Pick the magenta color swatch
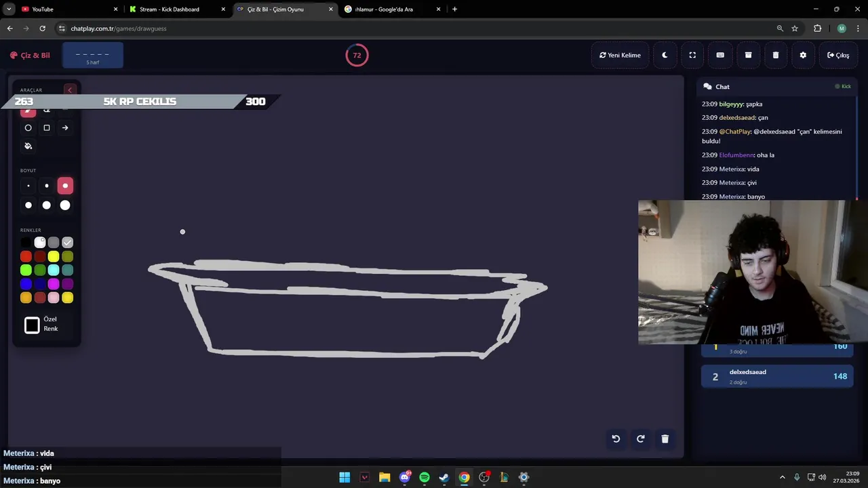868x488 pixels. pyautogui.click(x=54, y=284)
